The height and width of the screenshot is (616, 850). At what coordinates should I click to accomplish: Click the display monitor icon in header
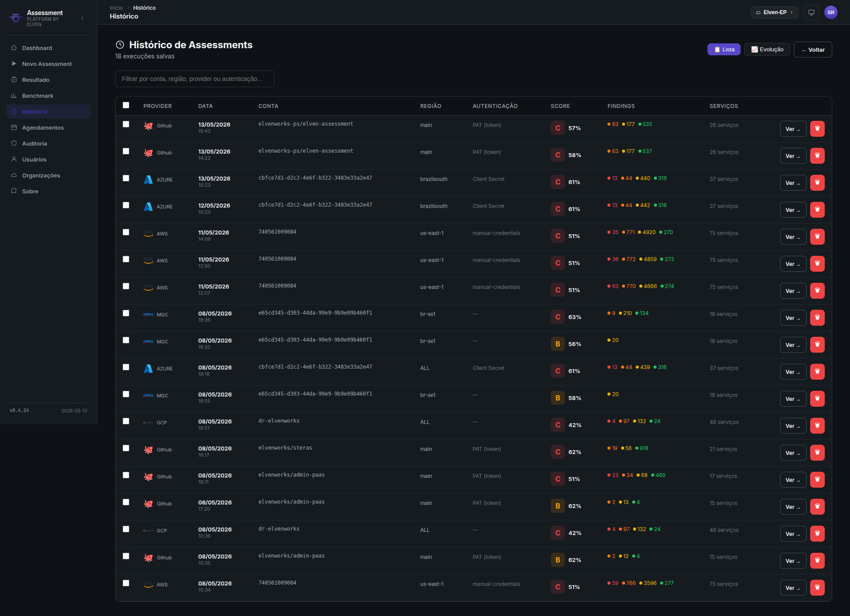tap(811, 12)
